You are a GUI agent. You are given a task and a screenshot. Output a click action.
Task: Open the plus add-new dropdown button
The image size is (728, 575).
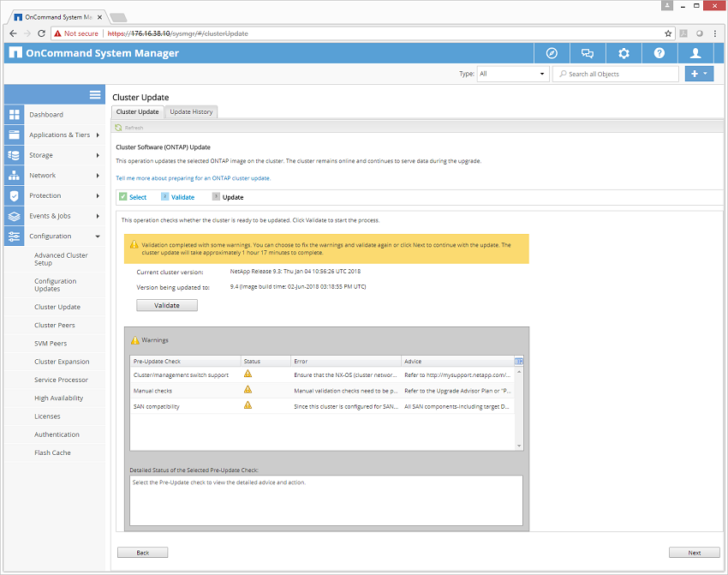pyautogui.click(x=699, y=74)
